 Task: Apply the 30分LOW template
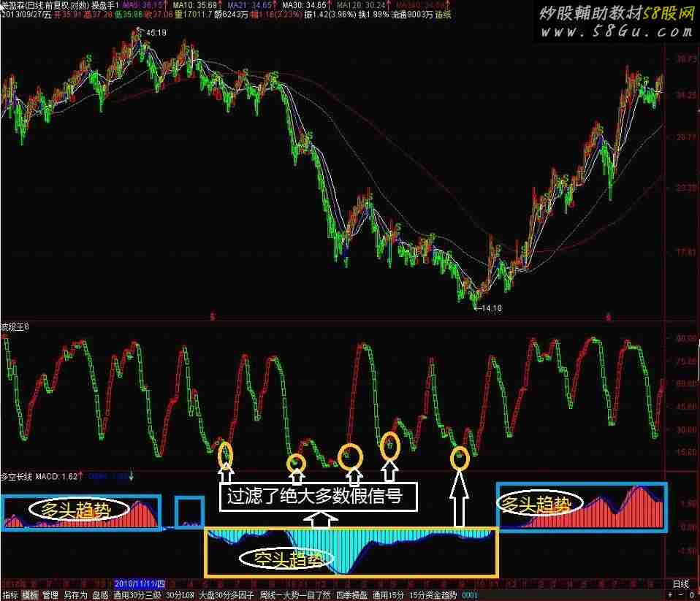coord(180,595)
